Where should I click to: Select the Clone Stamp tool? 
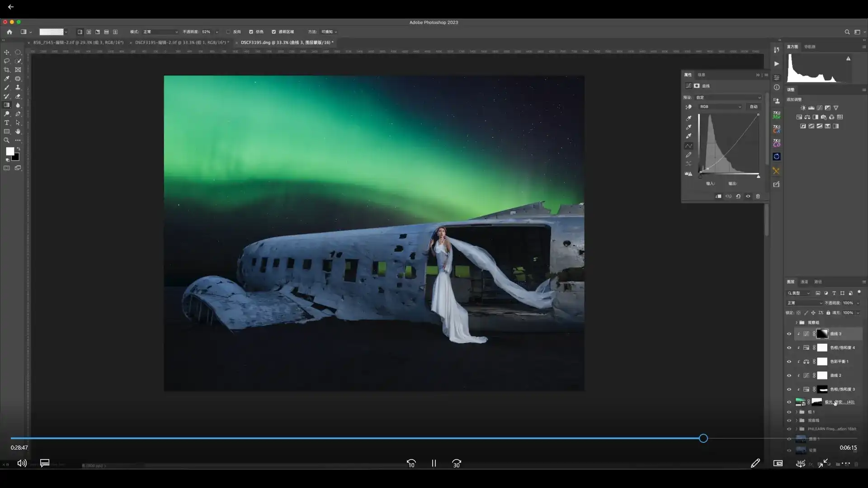18,88
